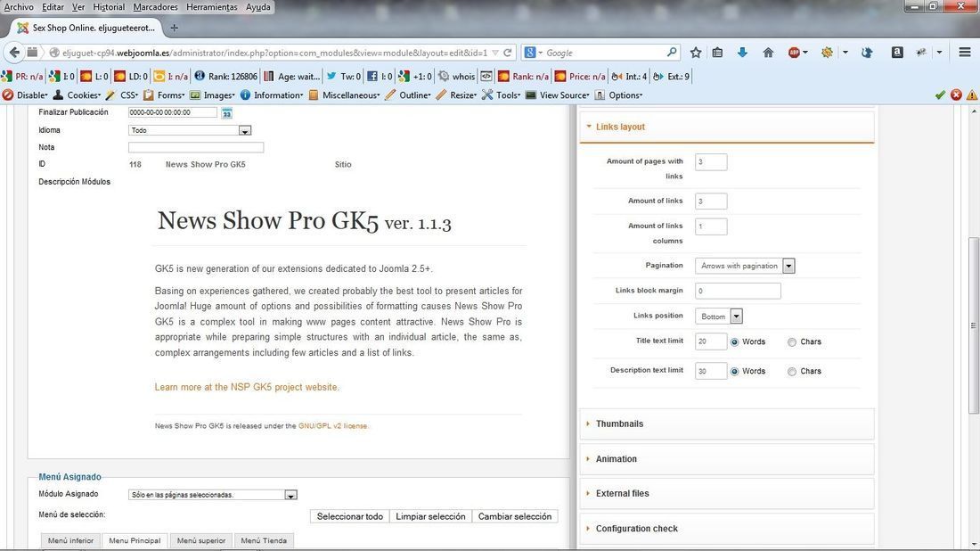Click the Limpiar selección button

(x=430, y=516)
